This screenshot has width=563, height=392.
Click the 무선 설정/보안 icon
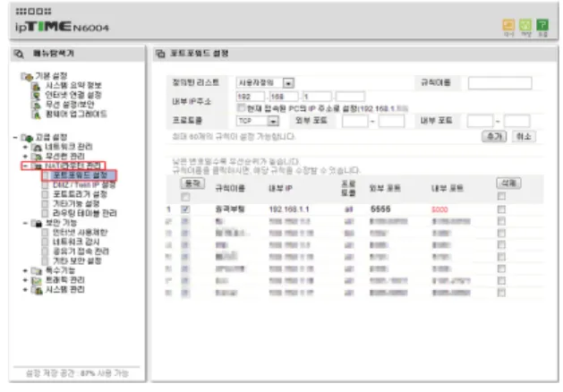tap(36, 105)
